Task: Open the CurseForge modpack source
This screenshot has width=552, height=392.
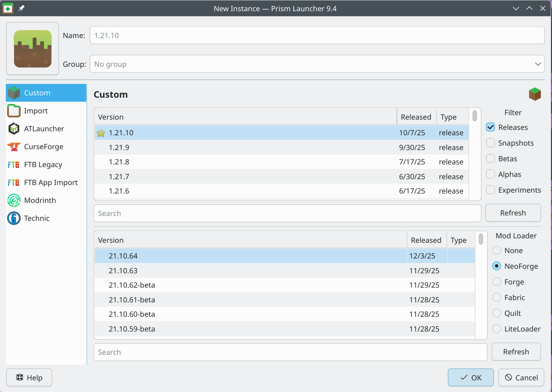Action: pos(43,146)
